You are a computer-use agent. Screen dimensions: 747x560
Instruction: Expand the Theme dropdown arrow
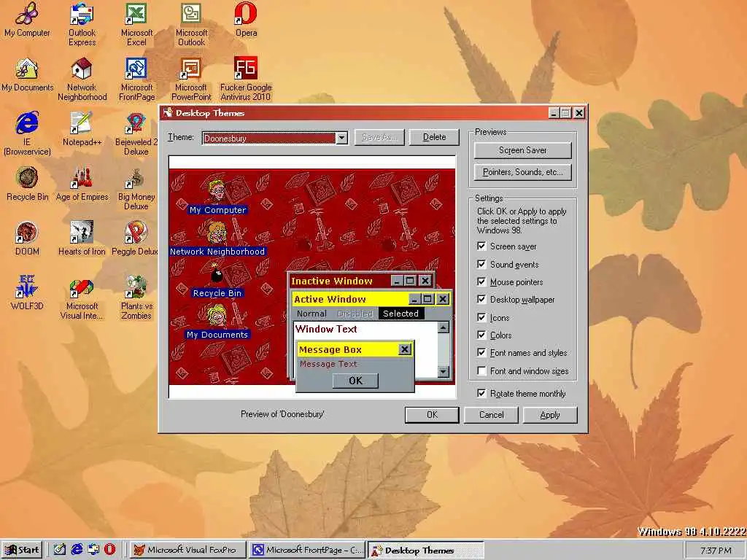click(x=341, y=138)
